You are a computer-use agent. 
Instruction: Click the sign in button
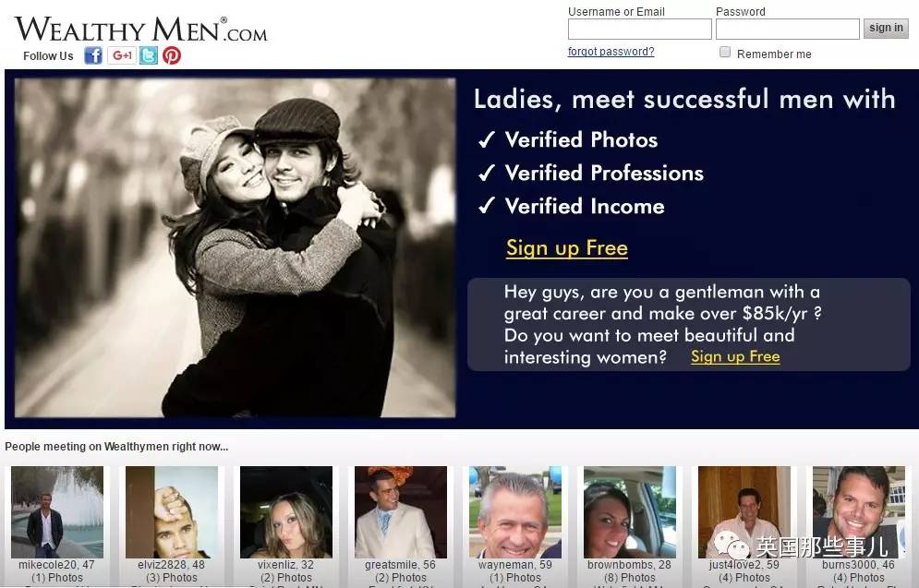[886, 28]
